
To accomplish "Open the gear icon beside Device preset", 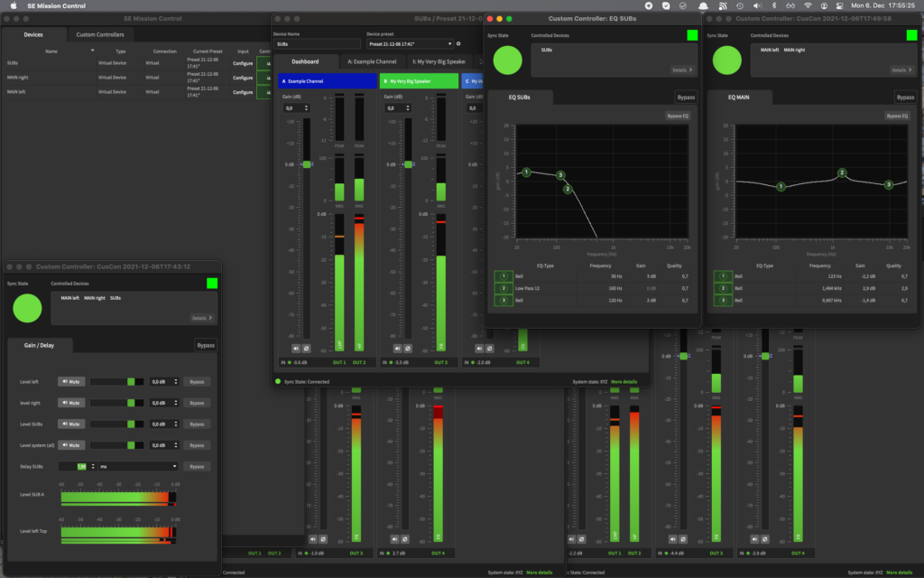I will coord(458,43).
